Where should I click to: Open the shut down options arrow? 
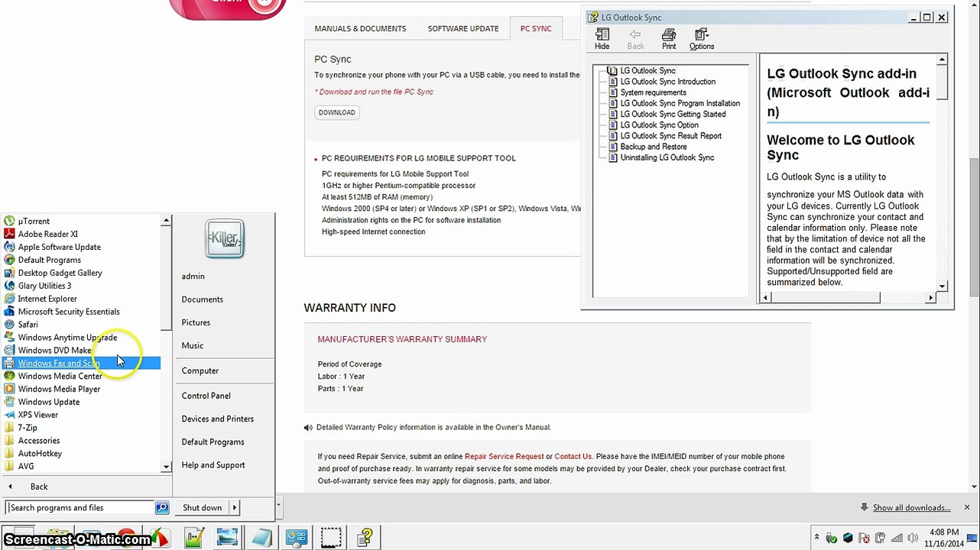pyautogui.click(x=235, y=507)
